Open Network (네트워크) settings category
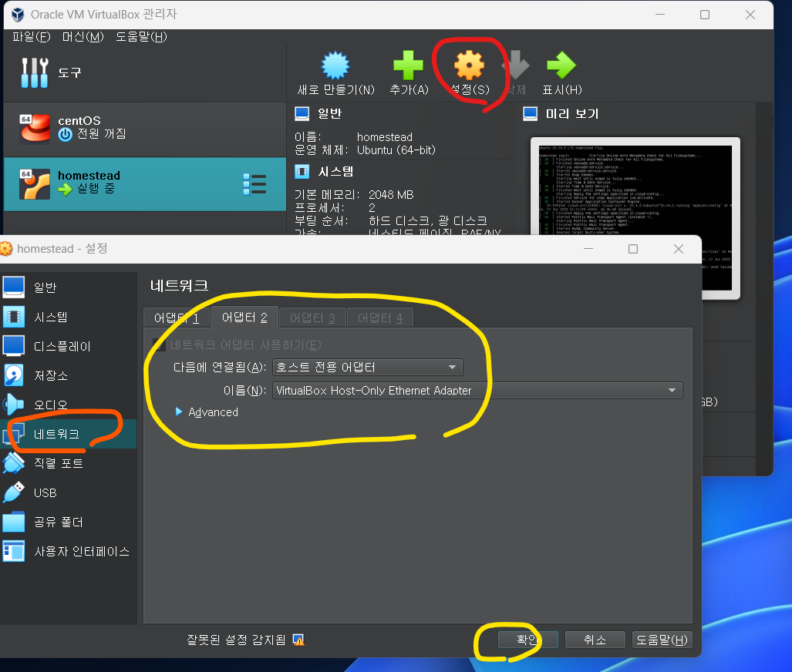The width and height of the screenshot is (792, 672). tap(68, 434)
